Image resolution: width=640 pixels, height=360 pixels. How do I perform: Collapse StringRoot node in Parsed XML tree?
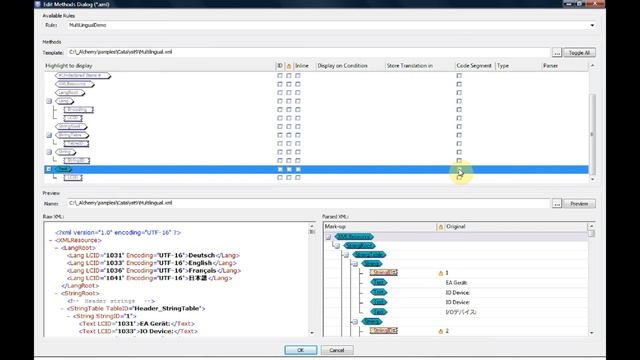point(337,246)
